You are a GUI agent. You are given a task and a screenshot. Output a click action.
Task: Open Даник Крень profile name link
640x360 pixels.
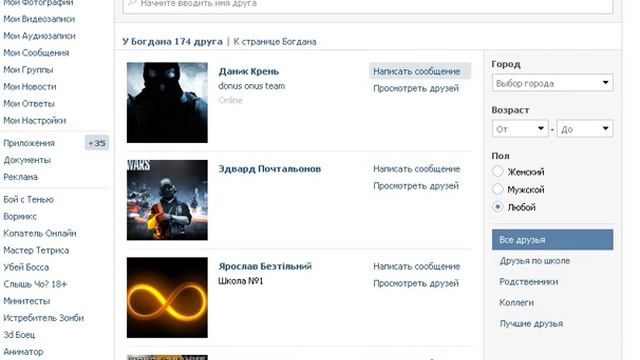click(x=249, y=71)
